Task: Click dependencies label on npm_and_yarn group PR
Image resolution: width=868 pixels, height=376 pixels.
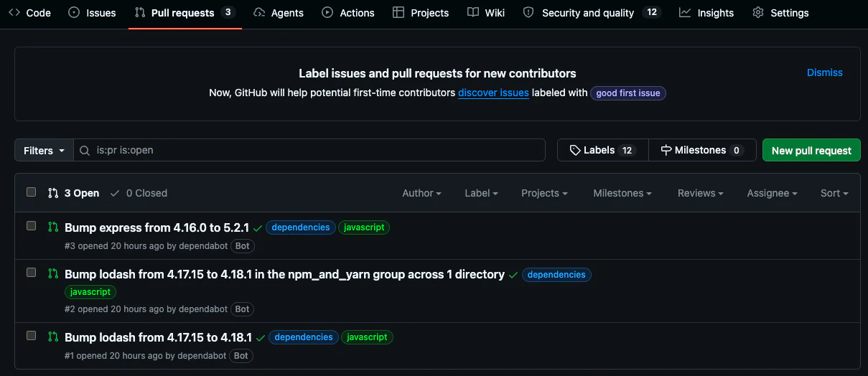Action: pos(556,275)
